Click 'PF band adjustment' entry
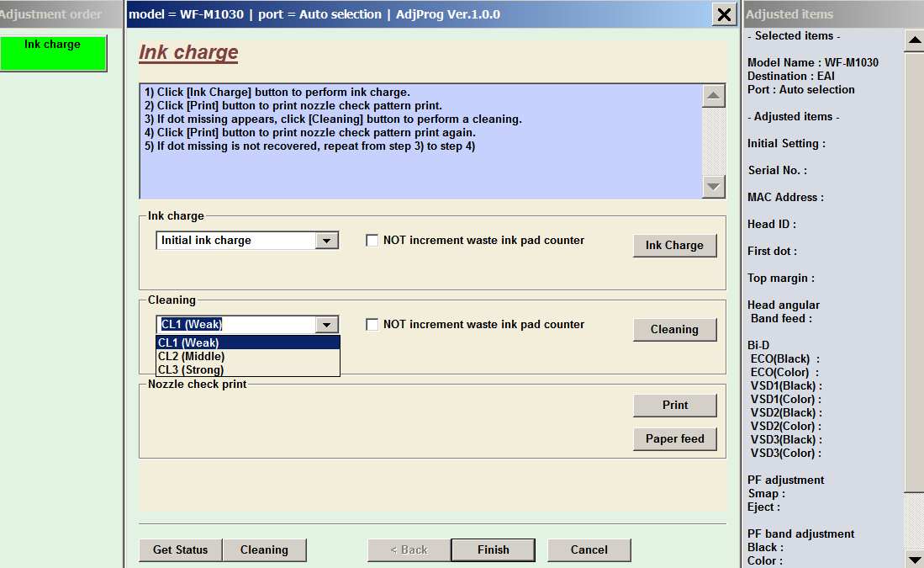 [x=801, y=533]
